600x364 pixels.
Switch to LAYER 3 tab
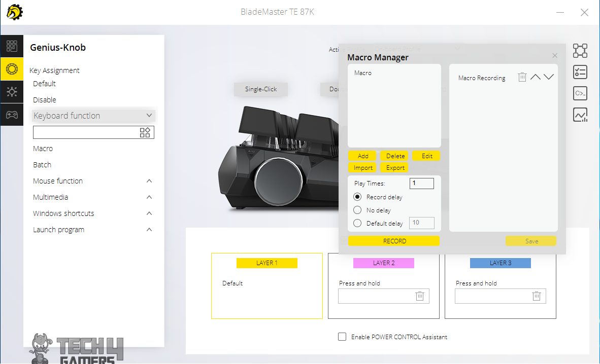click(500, 263)
